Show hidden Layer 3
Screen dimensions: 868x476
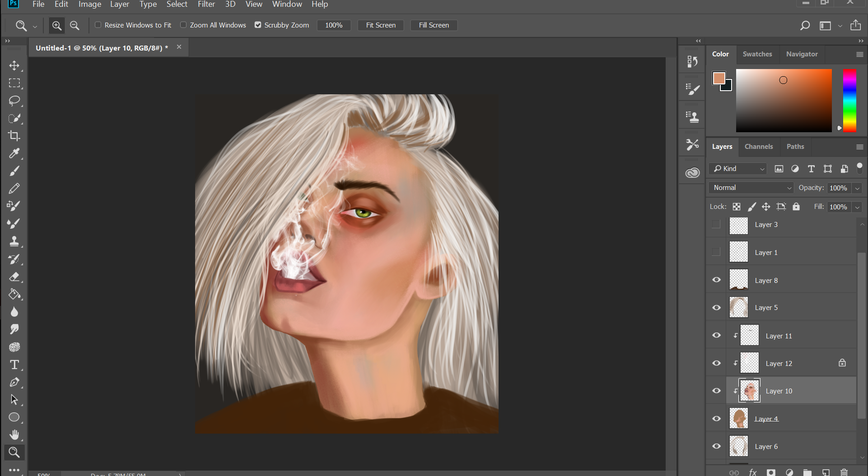pos(716,224)
